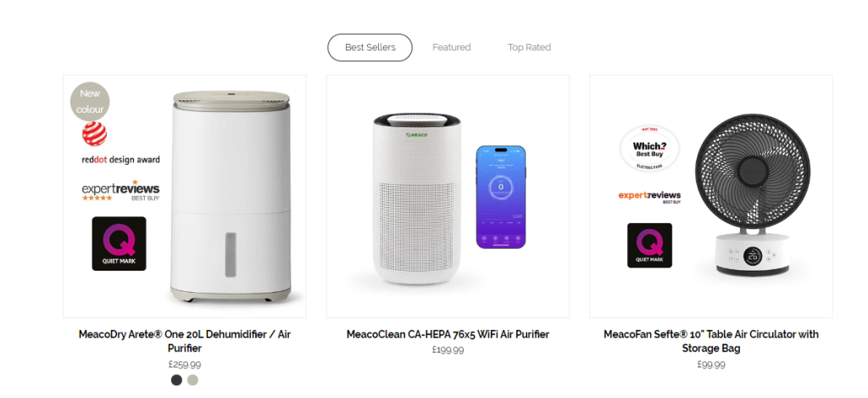Click the white dehumidifier product image

(x=231, y=197)
